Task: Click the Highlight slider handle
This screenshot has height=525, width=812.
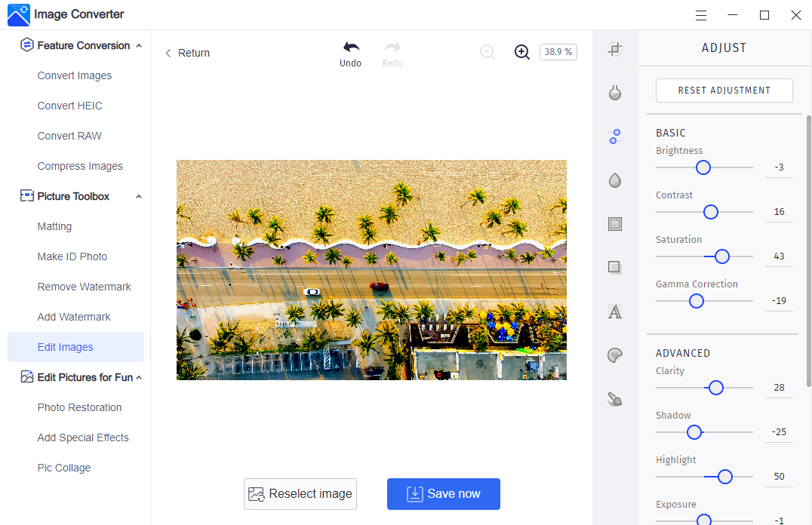Action: point(725,477)
